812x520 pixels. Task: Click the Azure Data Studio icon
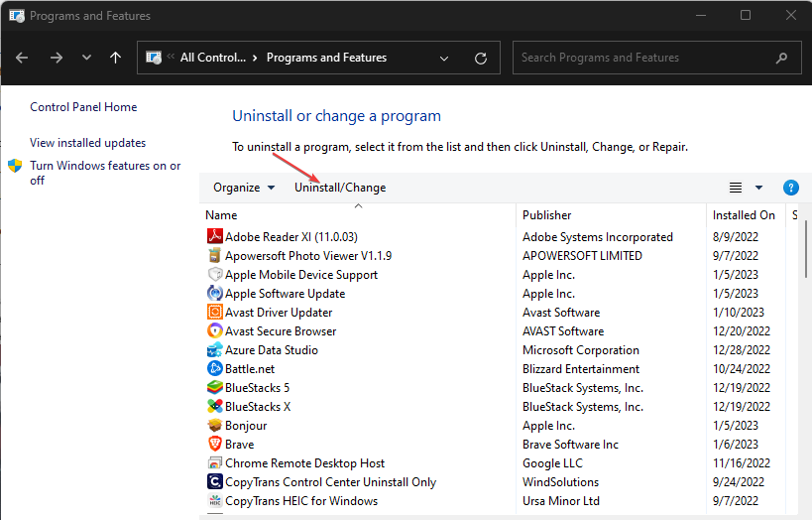click(x=214, y=350)
